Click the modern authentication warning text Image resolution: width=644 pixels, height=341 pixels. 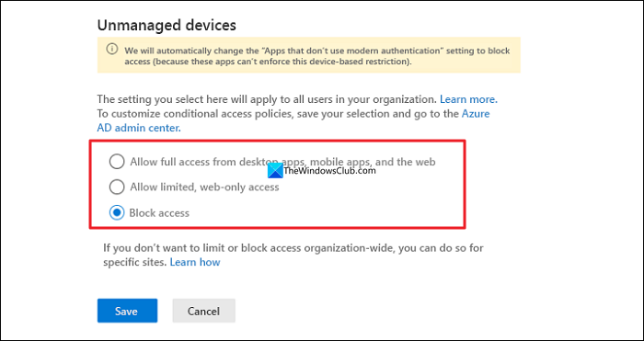(317, 56)
